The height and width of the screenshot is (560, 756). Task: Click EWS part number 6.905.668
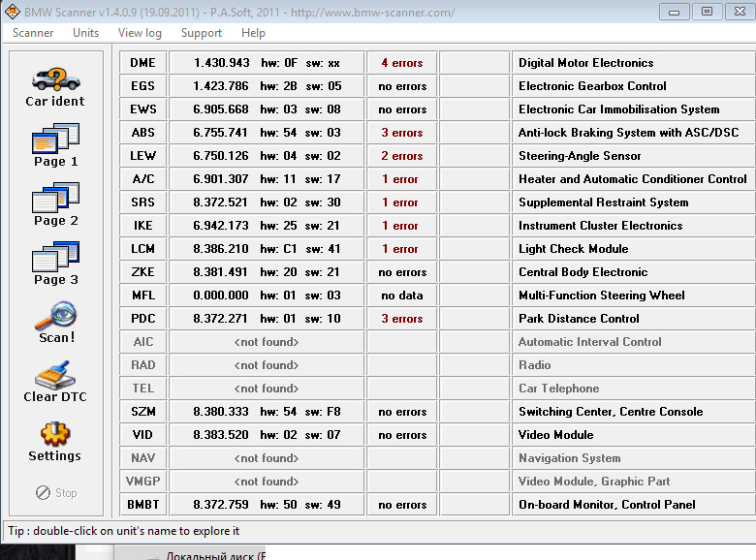pos(221,109)
